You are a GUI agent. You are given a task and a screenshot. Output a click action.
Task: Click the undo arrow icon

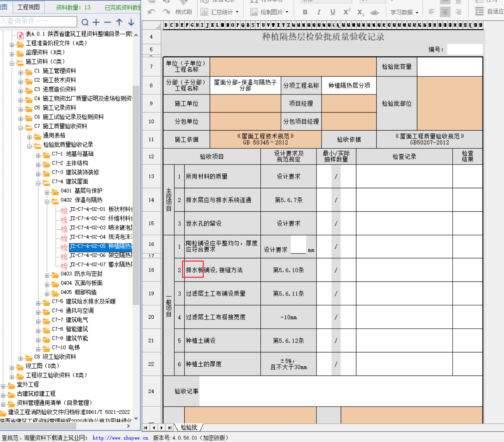(x=151, y=12)
